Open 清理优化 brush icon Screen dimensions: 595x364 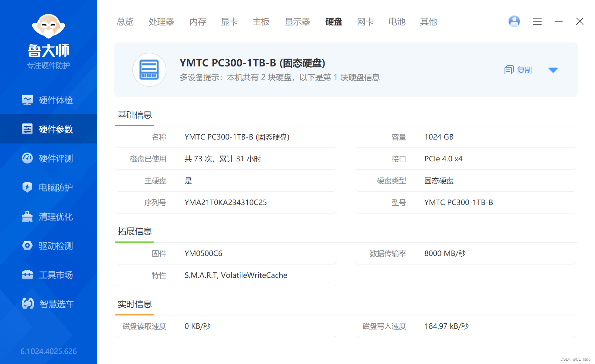tap(27, 217)
